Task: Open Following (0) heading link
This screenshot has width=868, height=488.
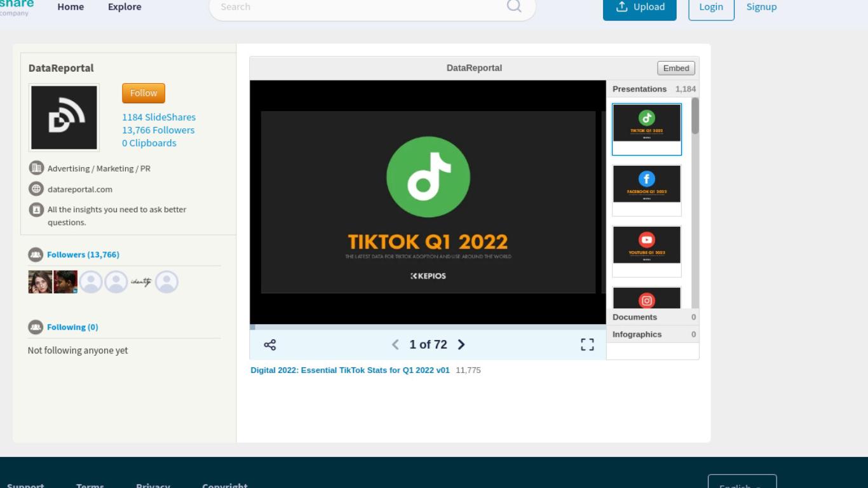Action: 72,327
